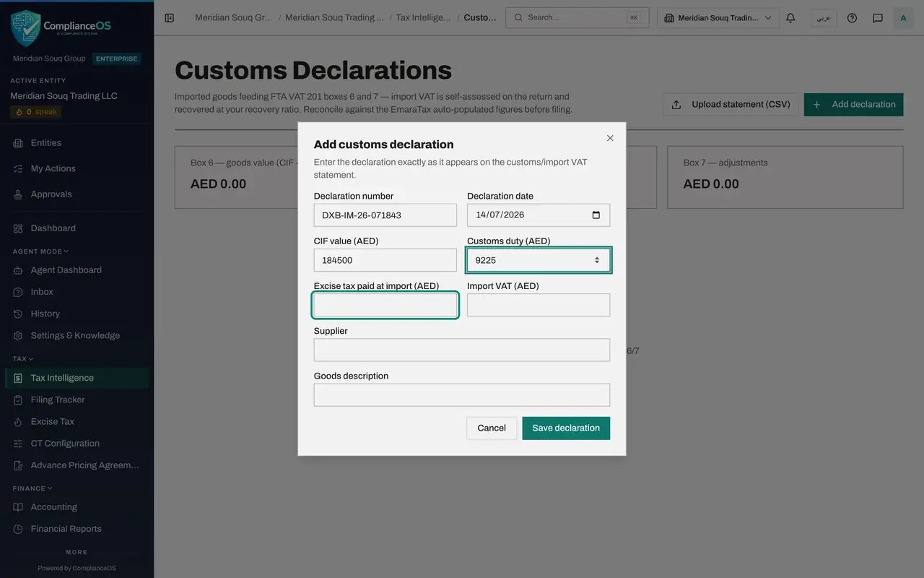Open My Actions in the sidebar
Screen dimensions: 924x578
click(x=77, y=168)
